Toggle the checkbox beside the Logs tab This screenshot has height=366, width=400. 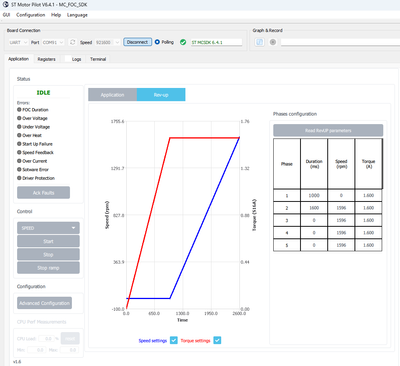coord(68,59)
